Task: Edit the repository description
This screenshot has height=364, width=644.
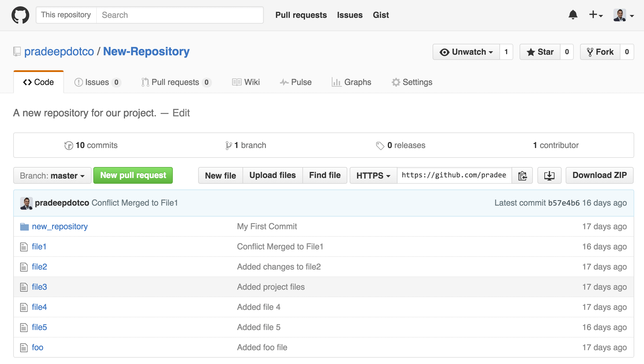Action: click(x=181, y=113)
